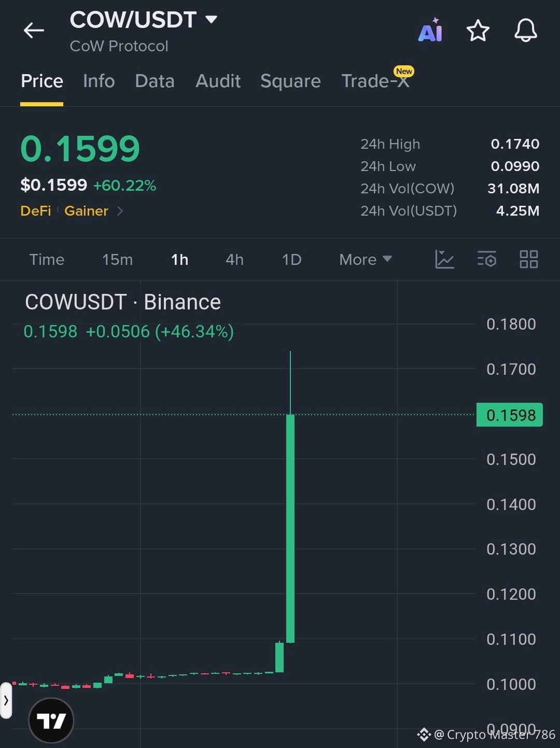Open the grid layout icon
The image size is (560, 748).
pos(528,259)
